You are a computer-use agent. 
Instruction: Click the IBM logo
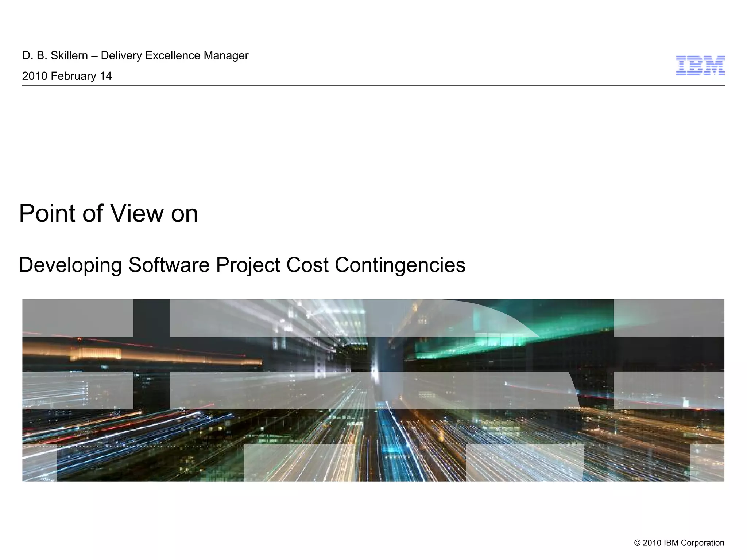(x=700, y=66)
